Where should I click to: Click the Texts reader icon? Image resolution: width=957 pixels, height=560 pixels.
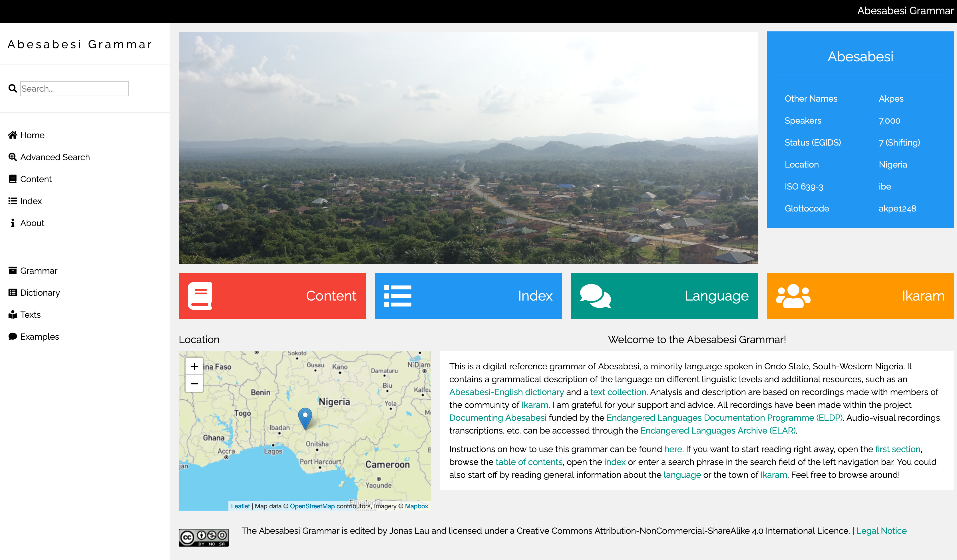pyautogui.click(x=13, y=315)
